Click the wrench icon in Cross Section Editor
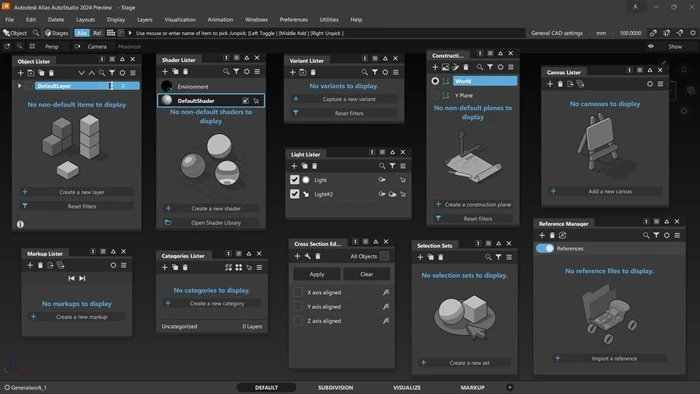The width and height of the screenshot is (700, 394). point(307,256)
